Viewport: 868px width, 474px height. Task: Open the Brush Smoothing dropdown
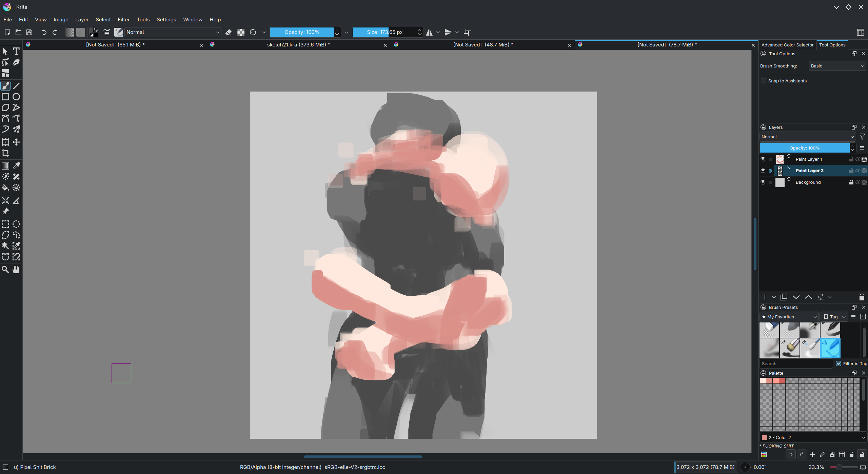coord(837,66)
